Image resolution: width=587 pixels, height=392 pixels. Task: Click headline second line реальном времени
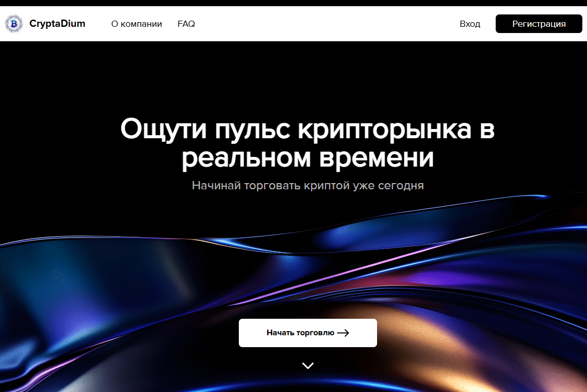[x=308, y=158]
